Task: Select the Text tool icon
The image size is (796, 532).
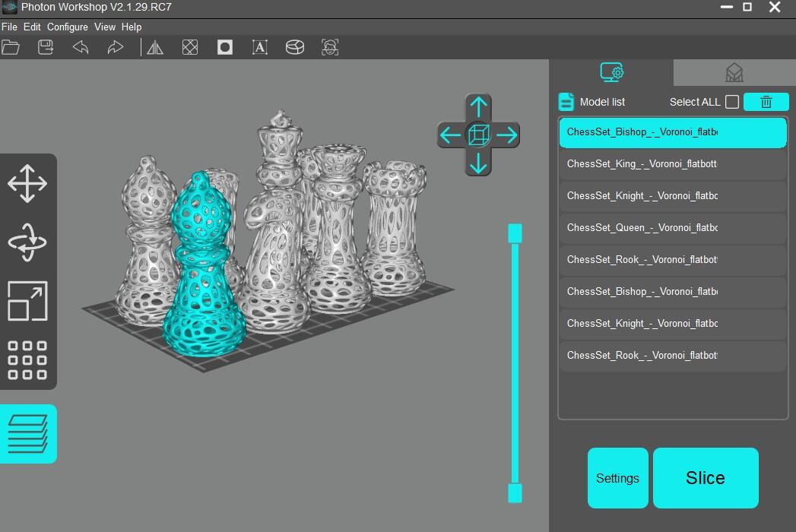Action: point(260,47)
